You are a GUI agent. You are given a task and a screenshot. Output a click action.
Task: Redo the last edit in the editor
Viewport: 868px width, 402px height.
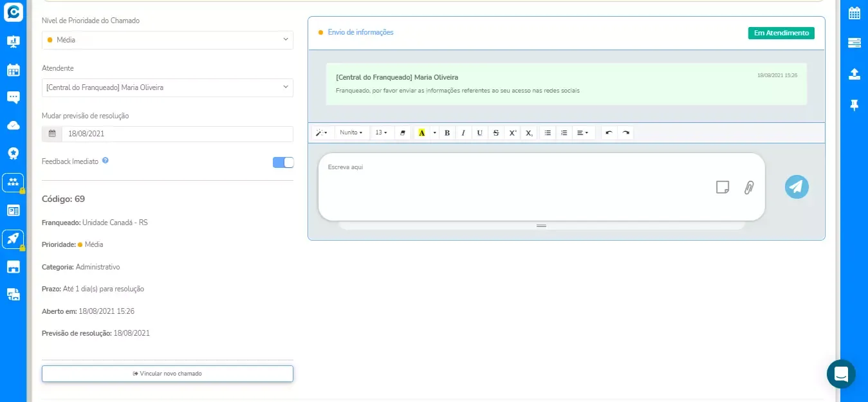(x=625, y=133)
